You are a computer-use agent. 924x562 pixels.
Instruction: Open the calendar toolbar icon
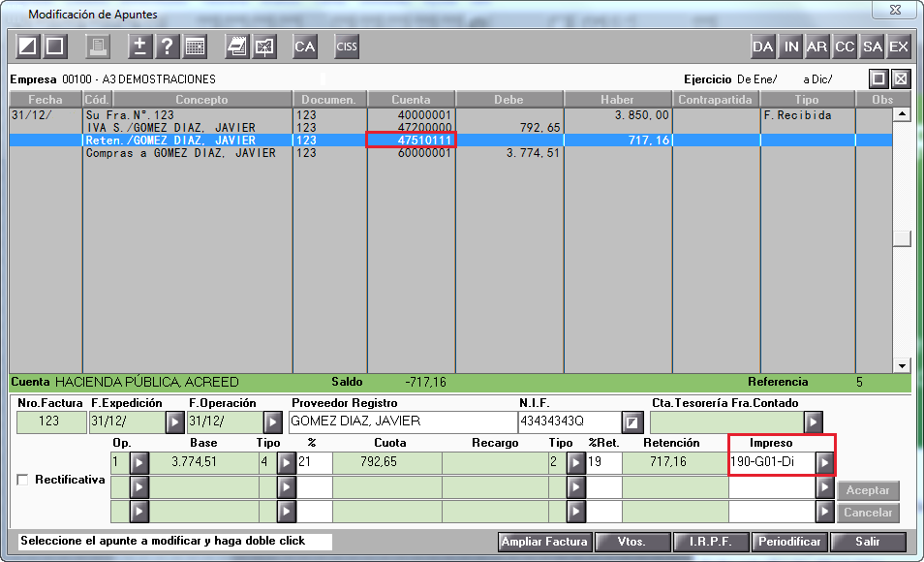coord(195,46)
